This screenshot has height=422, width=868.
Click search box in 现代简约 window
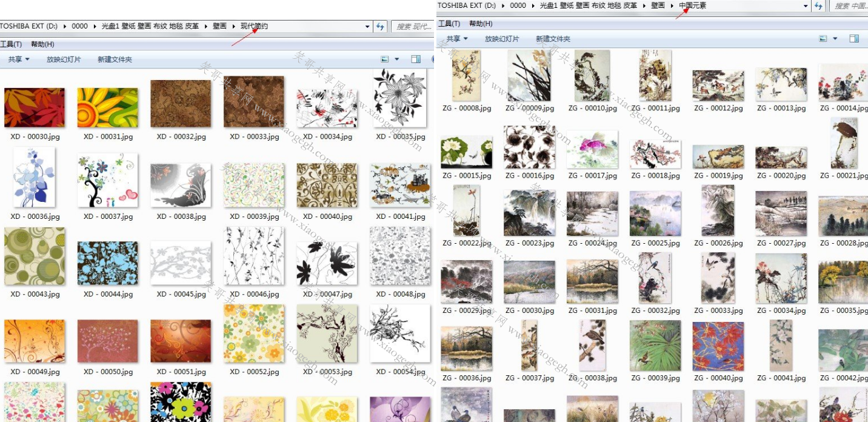coord(412,27)
